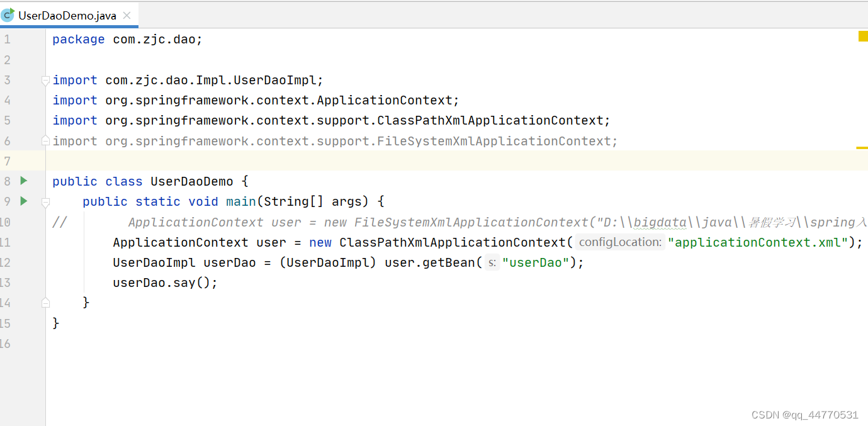Run class UserDaoDemo via gutter arrow on line 8
The height and width of the screenshot is (426, 868).
click(24, 181)
